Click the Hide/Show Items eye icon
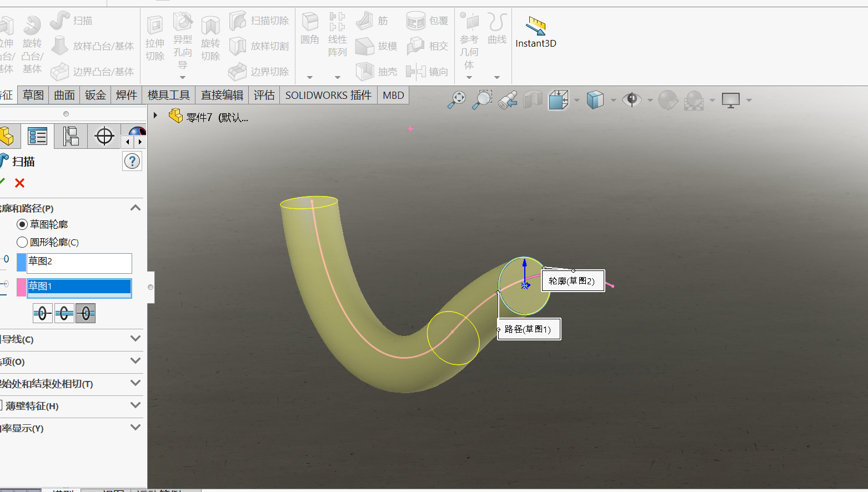The height and width of the screenshot is (492, 868). pos(632,100)
